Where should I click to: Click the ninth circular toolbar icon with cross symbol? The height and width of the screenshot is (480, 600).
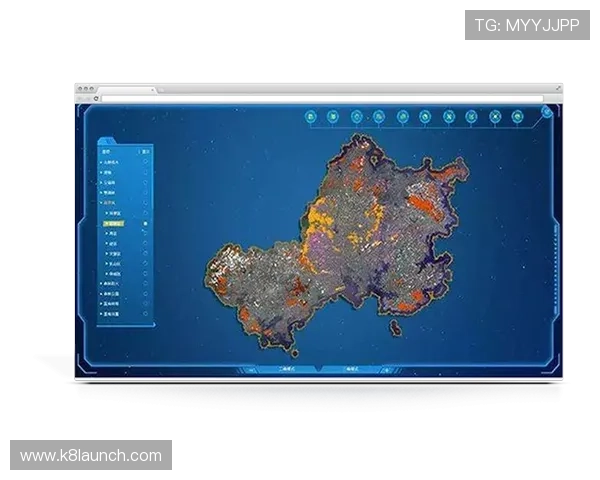(495, 118)
